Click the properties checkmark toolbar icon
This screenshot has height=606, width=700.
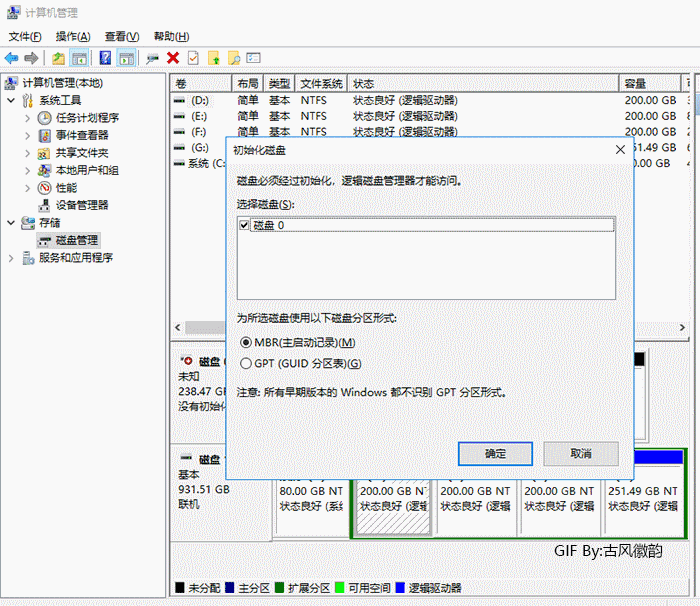point(193,58)
